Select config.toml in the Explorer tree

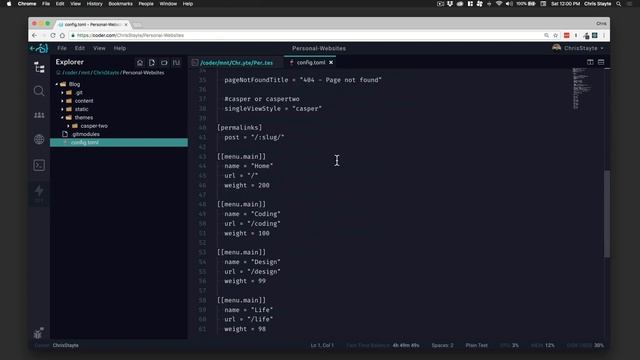(x=119, y=142)
